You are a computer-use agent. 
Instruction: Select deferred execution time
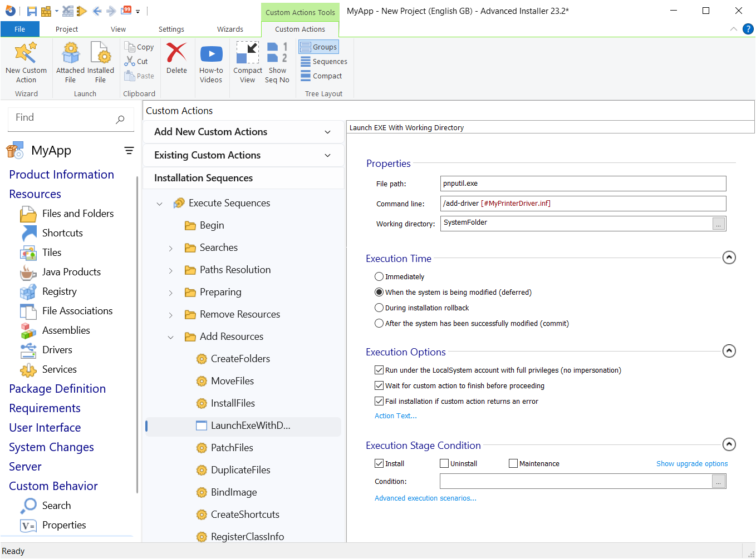pos(379,292)
